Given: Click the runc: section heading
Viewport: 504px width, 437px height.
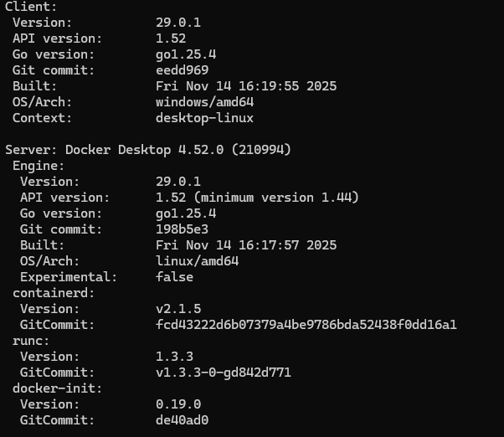Looking at the screenshot, I should tap(32, 341).
